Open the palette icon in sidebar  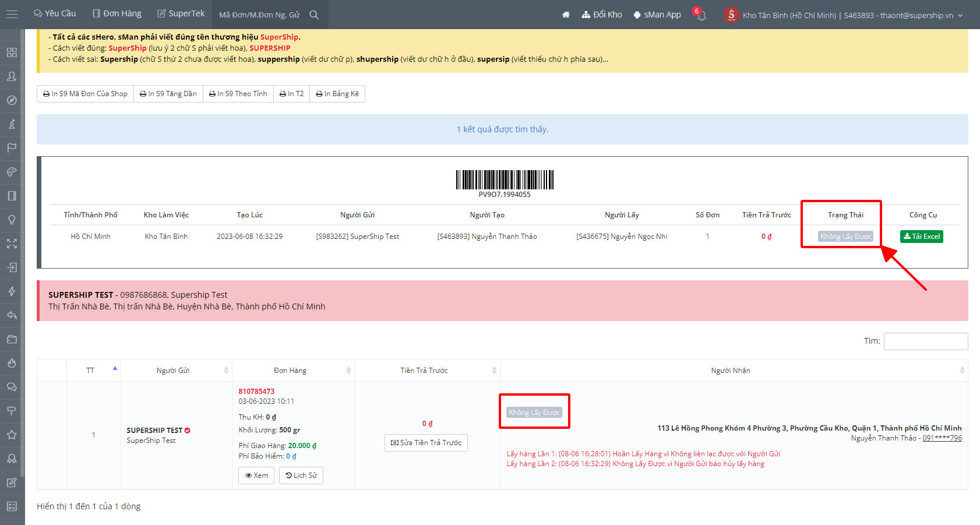(12, 172)
